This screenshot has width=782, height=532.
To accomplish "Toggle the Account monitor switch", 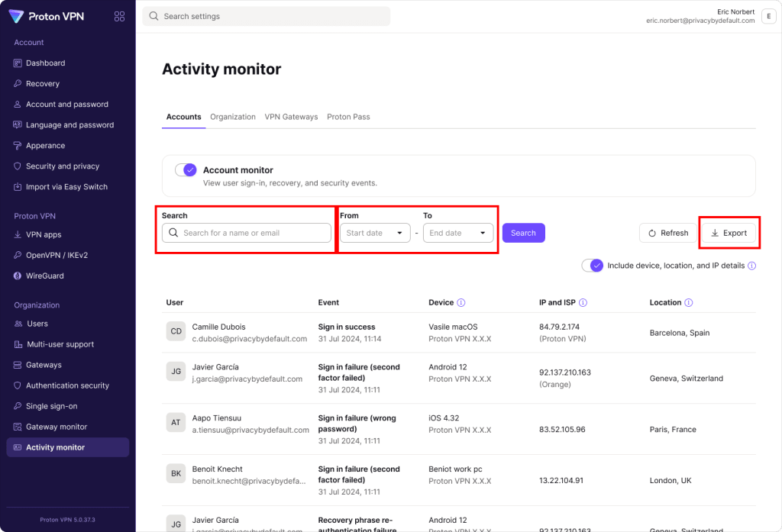I will 186,170.
